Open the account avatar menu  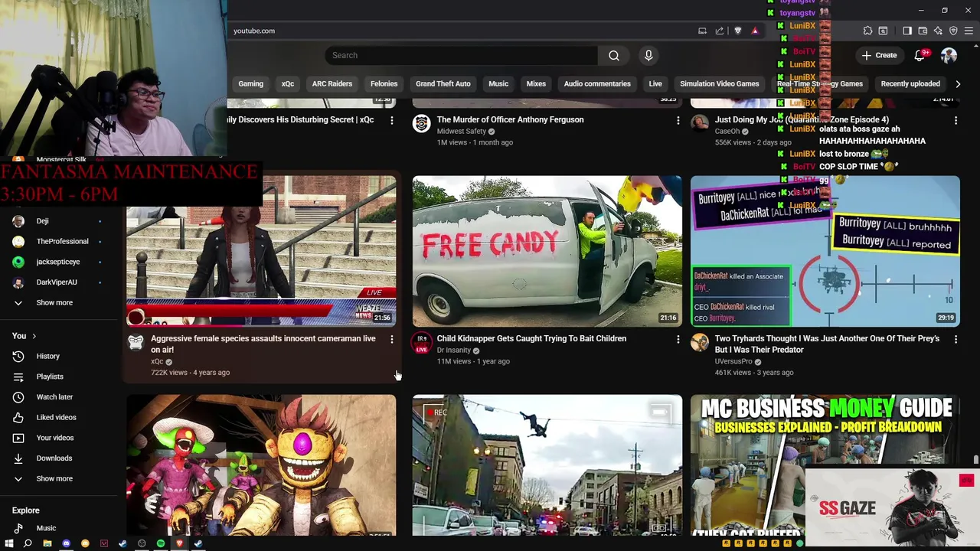coord(949,55)
